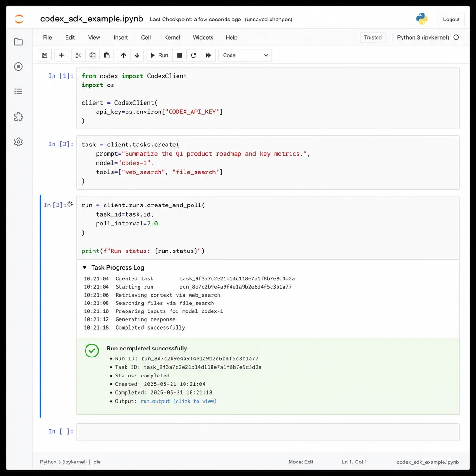Click log line Completed successfully
Screen dimensions: 476x476
pos(134,328)
